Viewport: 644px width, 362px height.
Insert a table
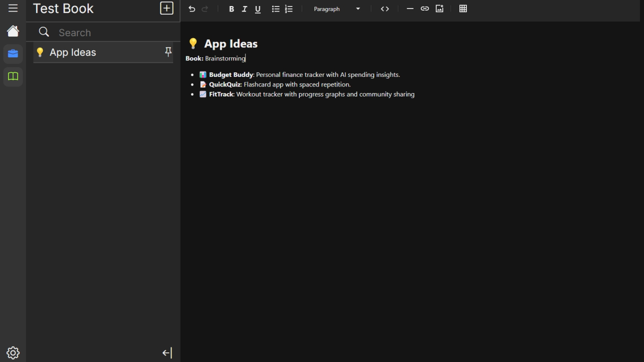click(463, 9)
